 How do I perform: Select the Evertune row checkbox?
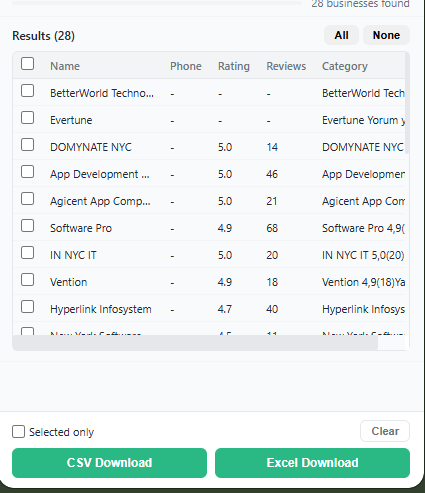point(27,117)
